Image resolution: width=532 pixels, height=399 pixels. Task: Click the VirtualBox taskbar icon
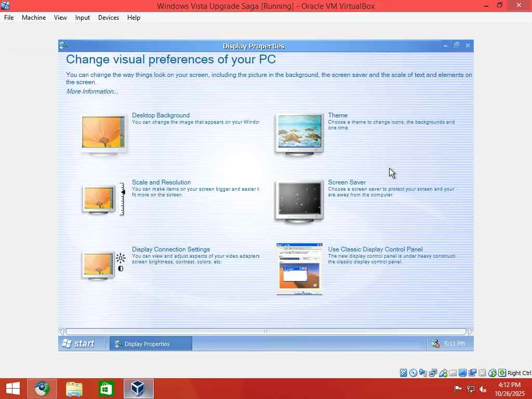click(x=138, y=389)
